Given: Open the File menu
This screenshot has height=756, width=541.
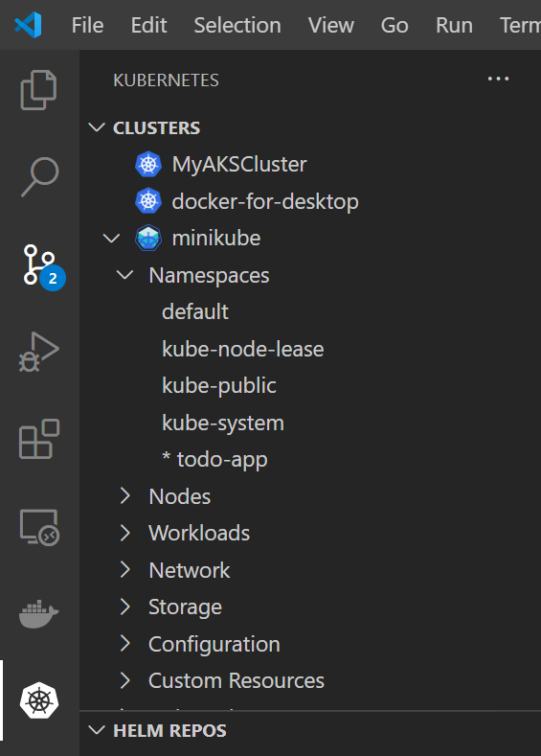Looking at the screenshot, I should pyautogui.click(x=87, y=25).
